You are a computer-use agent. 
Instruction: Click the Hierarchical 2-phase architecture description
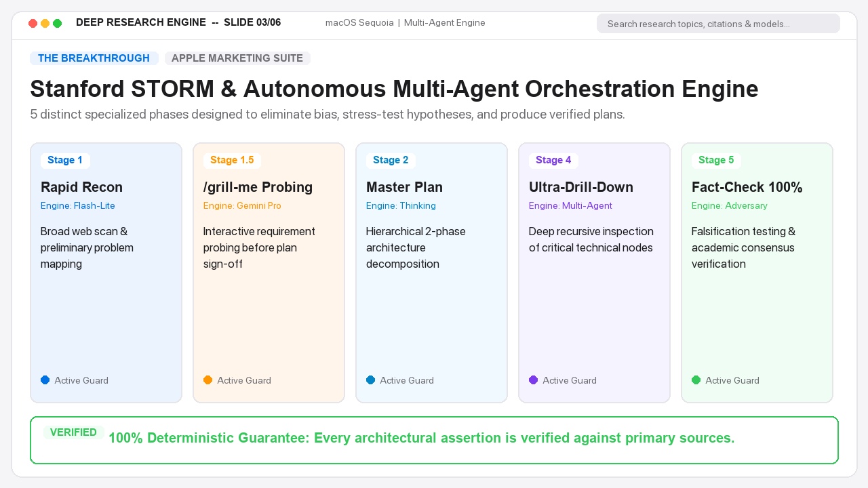[416, 247]
